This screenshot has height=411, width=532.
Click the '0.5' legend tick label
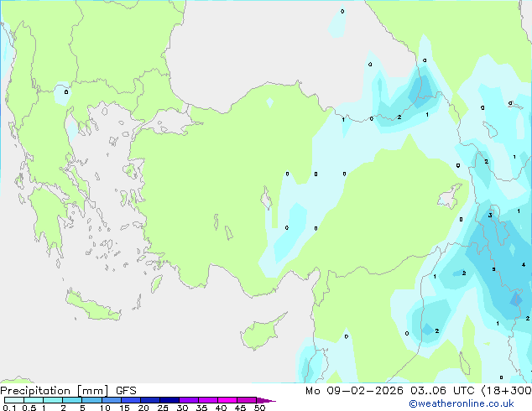point(29,408)
